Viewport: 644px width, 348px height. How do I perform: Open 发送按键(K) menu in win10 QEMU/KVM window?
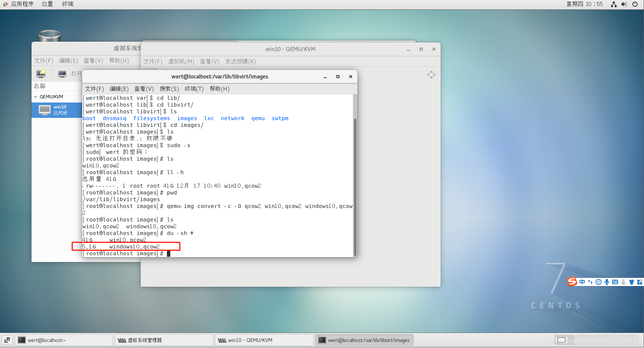240,61
